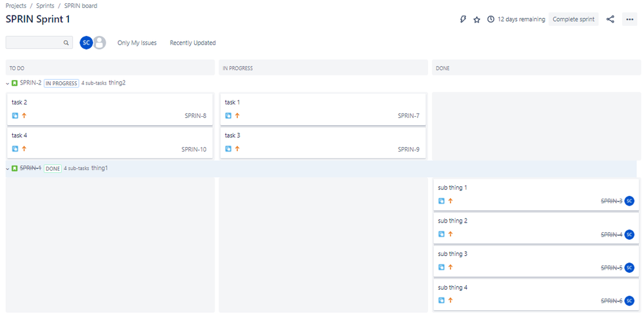Open the more options ellipsis menu

(630, 19)
